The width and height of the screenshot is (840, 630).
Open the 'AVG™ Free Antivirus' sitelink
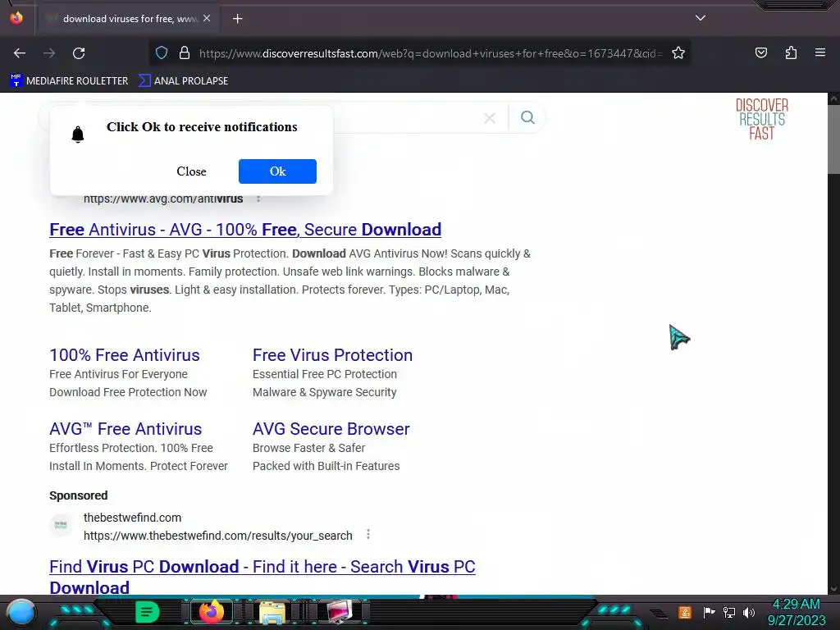point(126,429)
